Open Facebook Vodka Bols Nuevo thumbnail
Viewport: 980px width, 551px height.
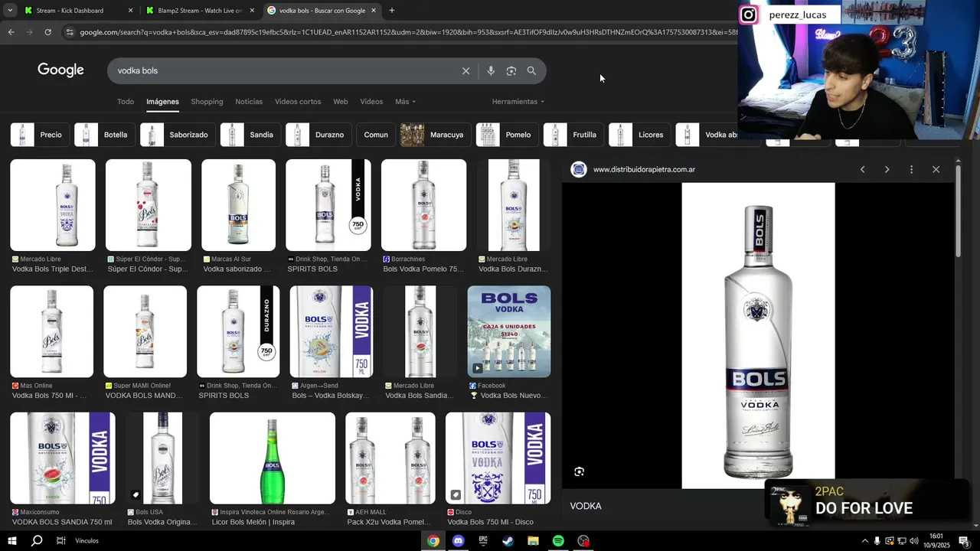pos(509,331)
